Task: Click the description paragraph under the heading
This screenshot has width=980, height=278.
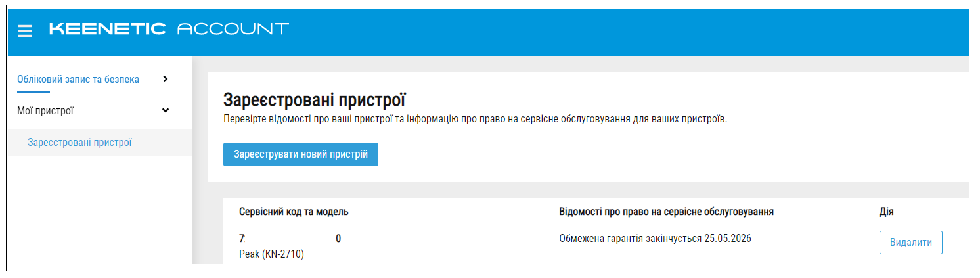Action: coord(476,121)
